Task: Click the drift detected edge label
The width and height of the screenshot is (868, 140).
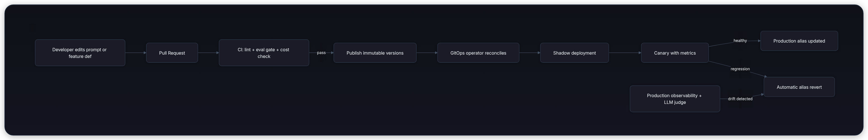Action: click(740, 99)
